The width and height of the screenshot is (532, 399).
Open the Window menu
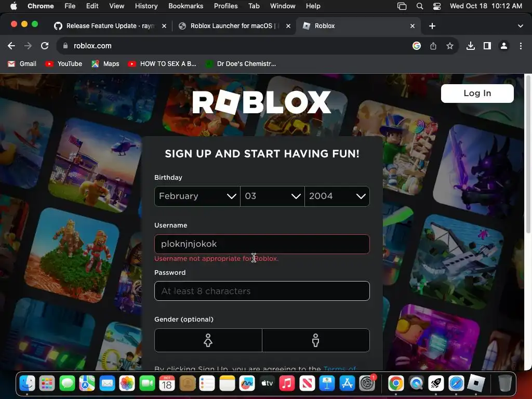pyautogui.click(x=283, y=6)
